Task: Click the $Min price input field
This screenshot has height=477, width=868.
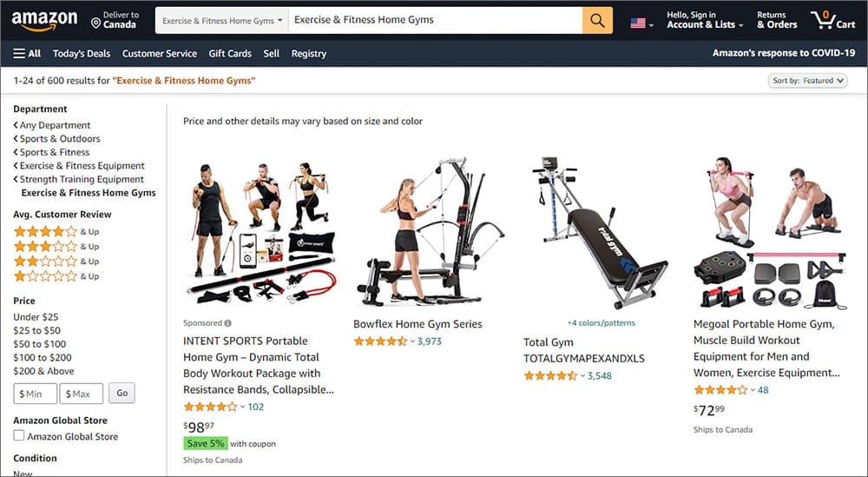Action: click(x=36, y=394)
